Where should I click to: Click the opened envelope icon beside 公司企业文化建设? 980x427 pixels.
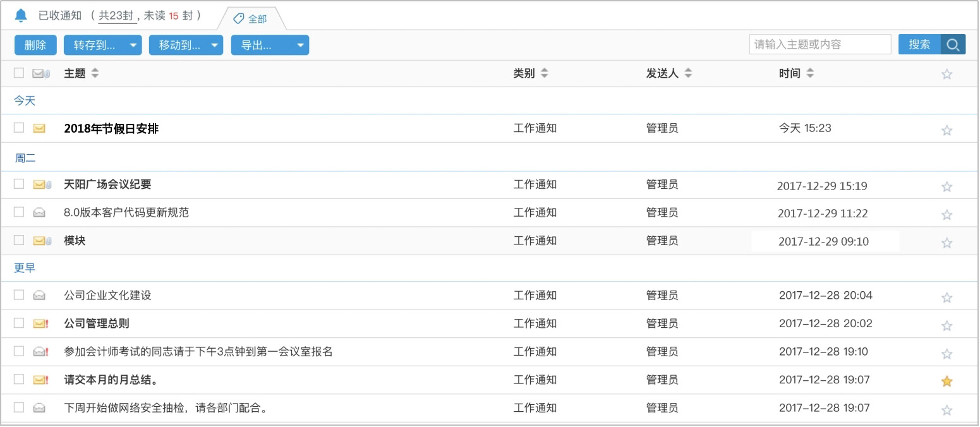[38, 294]
